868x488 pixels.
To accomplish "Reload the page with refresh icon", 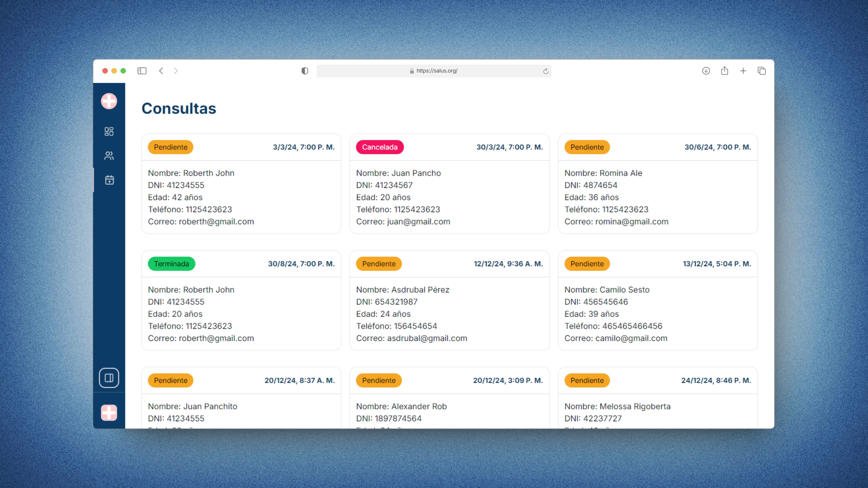I will (545, 71).
